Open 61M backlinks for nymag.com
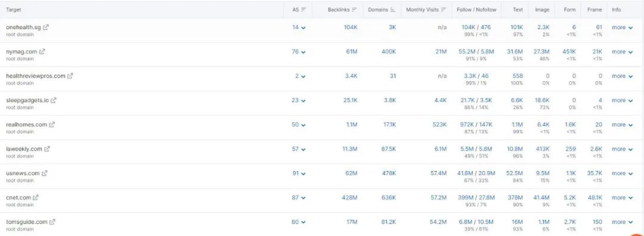 [352, 52]
